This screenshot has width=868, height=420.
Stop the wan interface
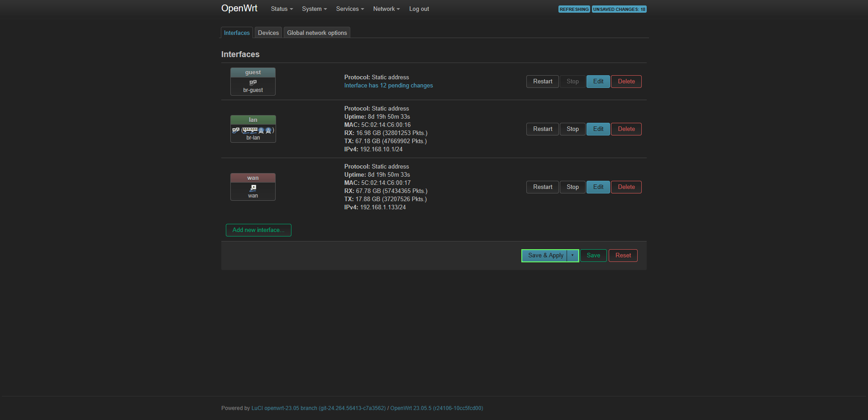coord(572,187)
